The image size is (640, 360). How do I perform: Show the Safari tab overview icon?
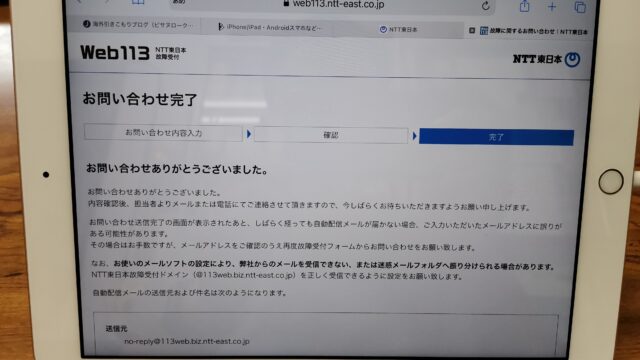click(580, 7)
